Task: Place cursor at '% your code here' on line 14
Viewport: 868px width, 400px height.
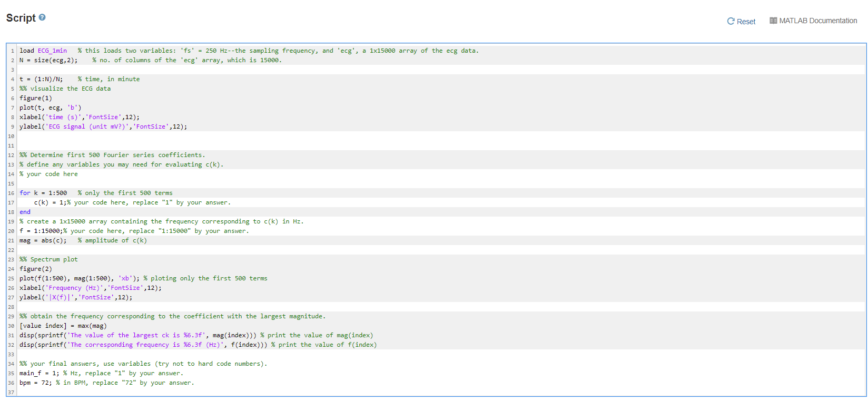Action: 48,174
